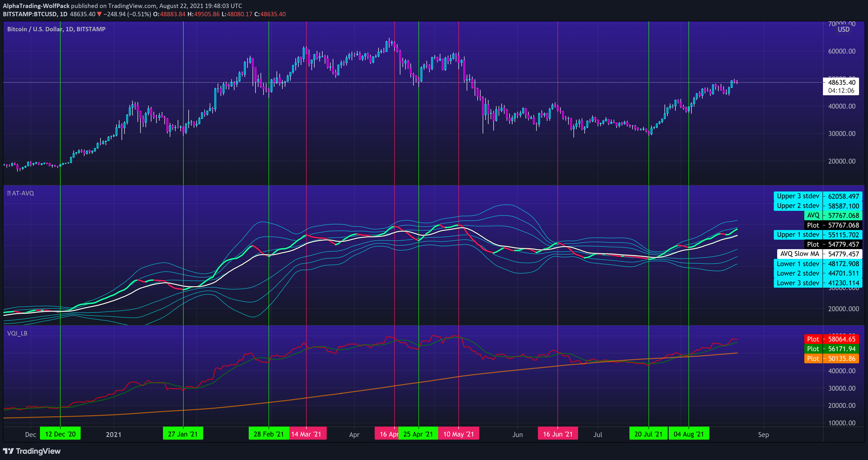Select the 10 May '21 date marker
Screen dimensions: 868x460
459,434
